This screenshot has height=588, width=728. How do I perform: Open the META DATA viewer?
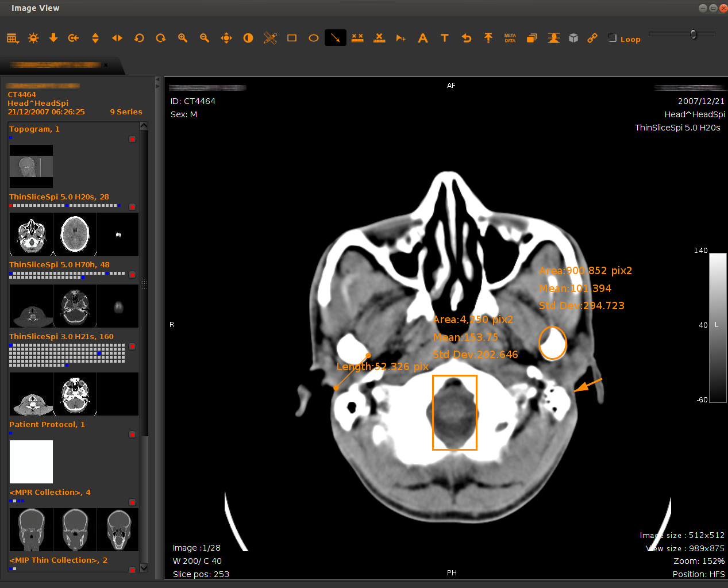pyautogui.click(x=510, y=39)
